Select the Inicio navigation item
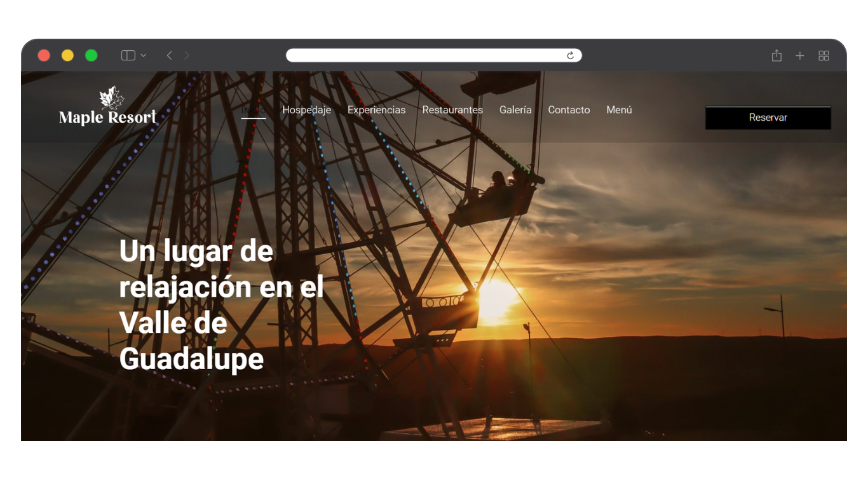Screen dimensions: 868x488 (x=254, y=110)
